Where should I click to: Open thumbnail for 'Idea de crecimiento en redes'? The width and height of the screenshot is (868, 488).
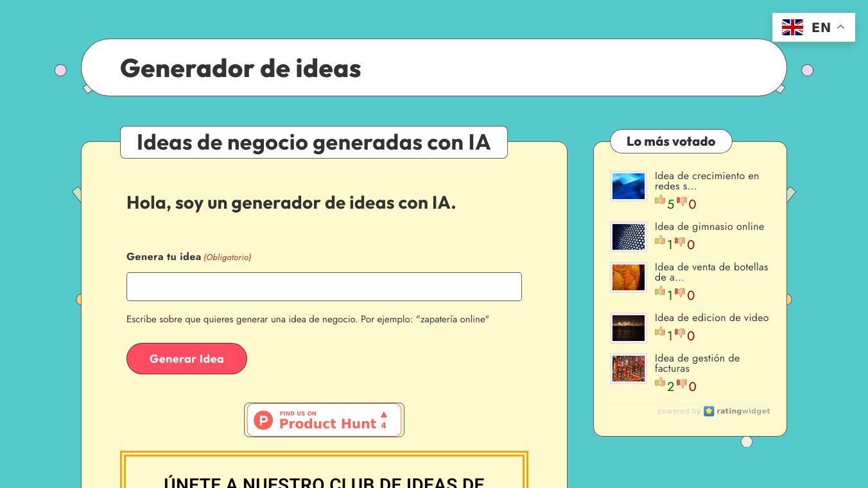pyautogui.click(x=629, y=186)
